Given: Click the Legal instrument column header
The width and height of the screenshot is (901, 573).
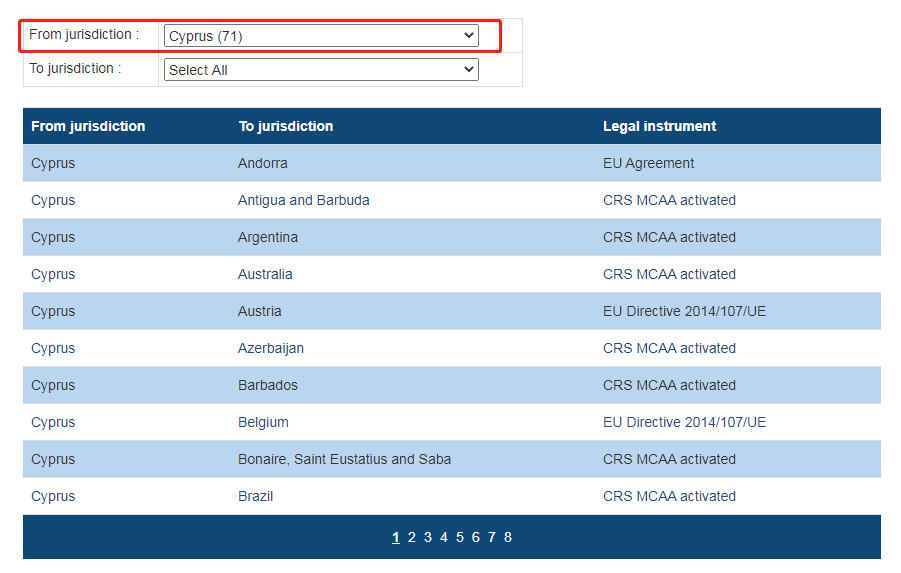Looking at the screenshot, I should click(659, 126).
